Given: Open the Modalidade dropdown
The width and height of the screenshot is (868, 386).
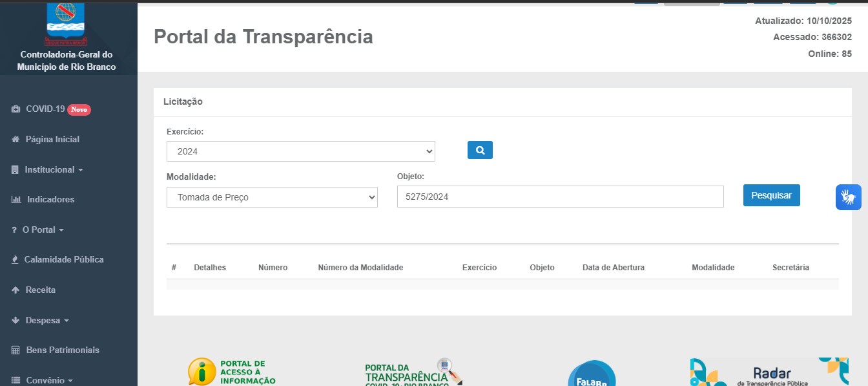Looking at the screenshot, I should [272, 197].
